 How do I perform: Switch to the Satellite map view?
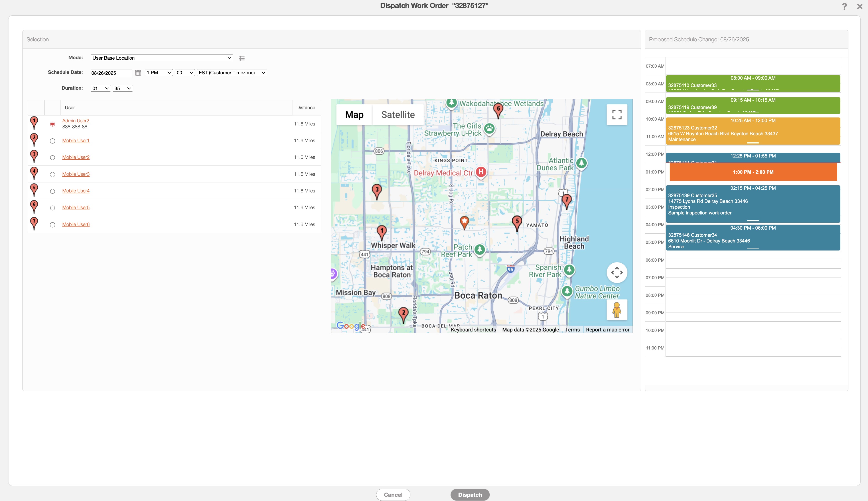tap(398, 115)
